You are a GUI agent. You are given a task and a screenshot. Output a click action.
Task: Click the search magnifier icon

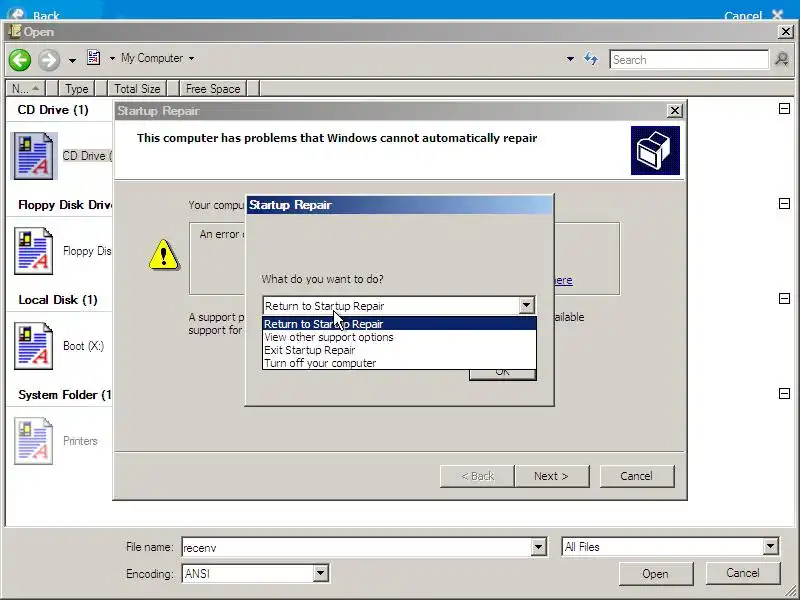[782, 60]
